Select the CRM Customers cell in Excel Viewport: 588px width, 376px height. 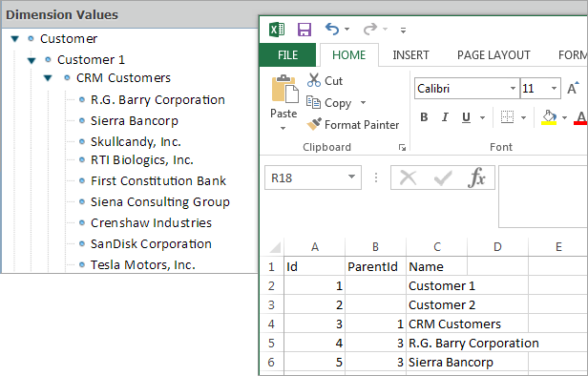[437, 324]
